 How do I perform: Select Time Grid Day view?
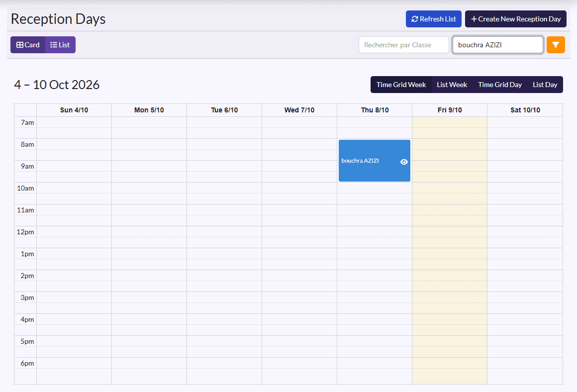click(x=500, y=85)
